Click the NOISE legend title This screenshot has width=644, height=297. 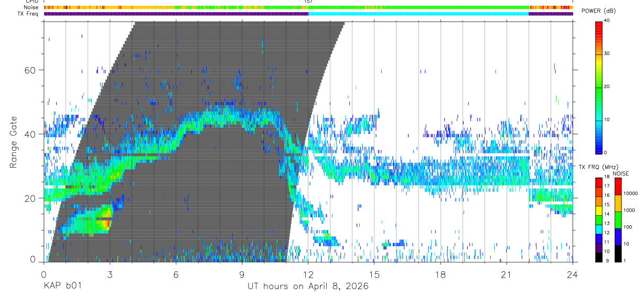click(621, 173)
